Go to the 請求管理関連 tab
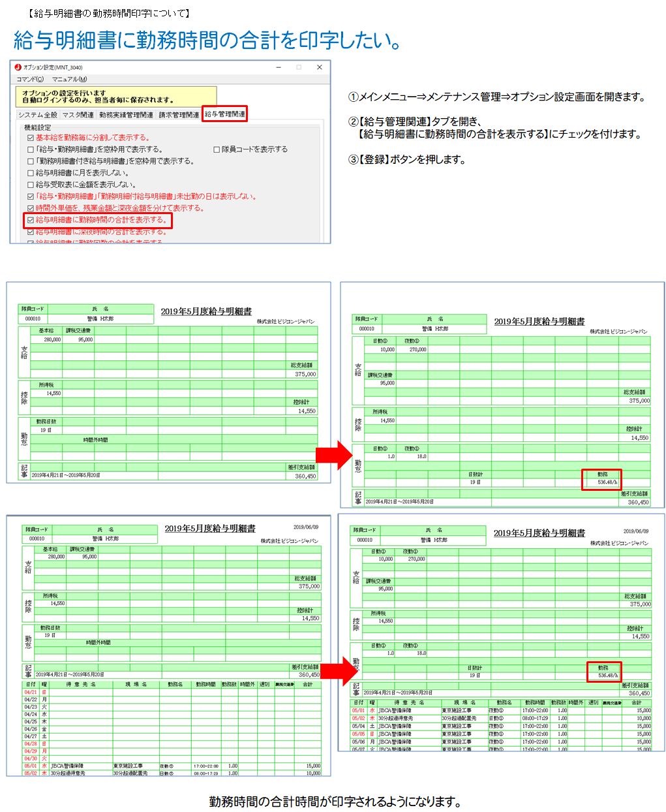Viewport: 666px width, 812px height. coord(179,115)
